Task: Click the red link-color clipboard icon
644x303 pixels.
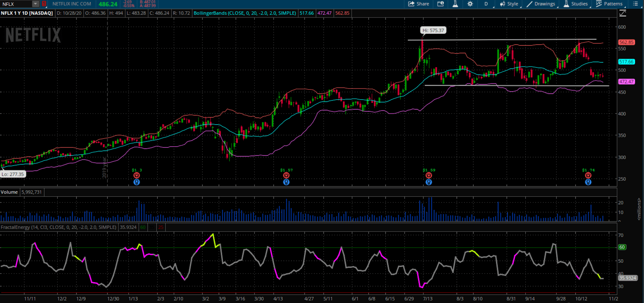Action: pos(44,4)
